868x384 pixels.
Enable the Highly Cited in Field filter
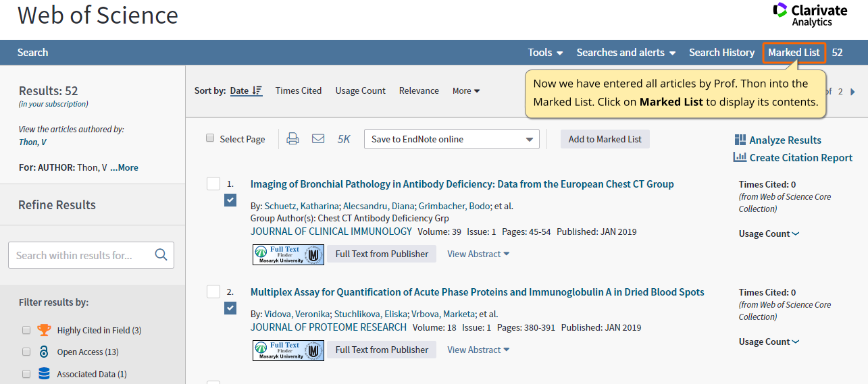pyautogui.click(x=26, y=330)
